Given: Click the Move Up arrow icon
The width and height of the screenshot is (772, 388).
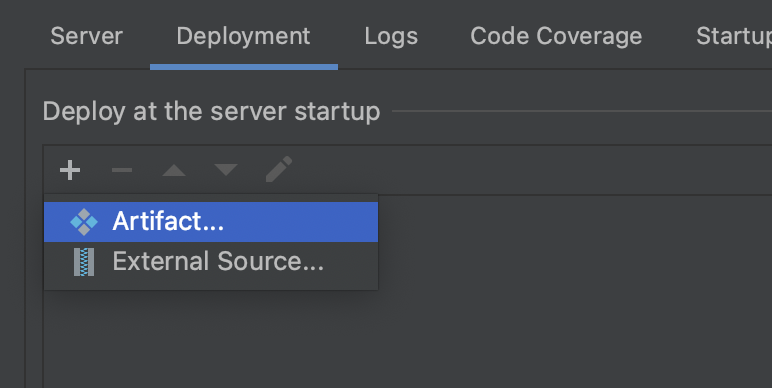Looking at the screenshot, I should (x=174, y=170).
